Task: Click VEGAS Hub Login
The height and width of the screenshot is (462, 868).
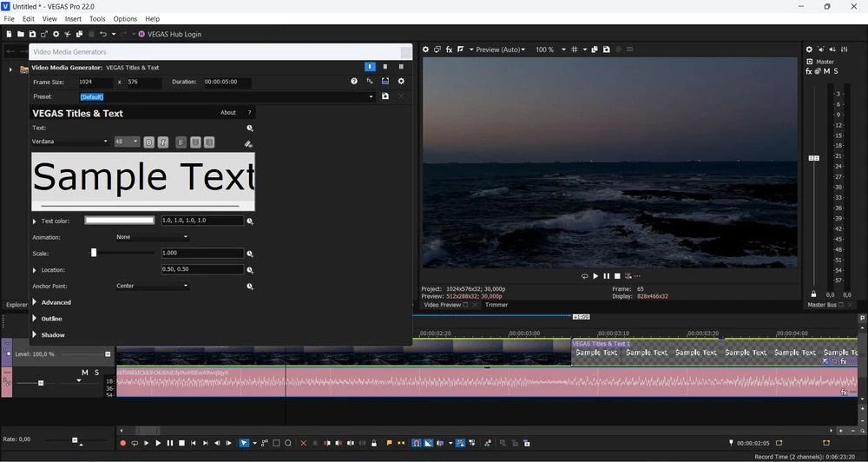Action: pyautogui.click(x=169, y=34)
